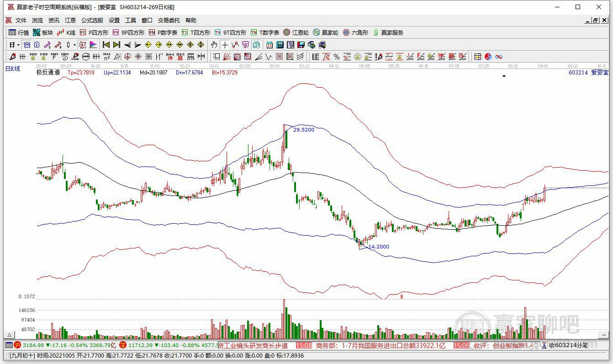Click the 29.5200 high price label
The width and height of the screenshot is (613, 364).
tap(304, 130)
